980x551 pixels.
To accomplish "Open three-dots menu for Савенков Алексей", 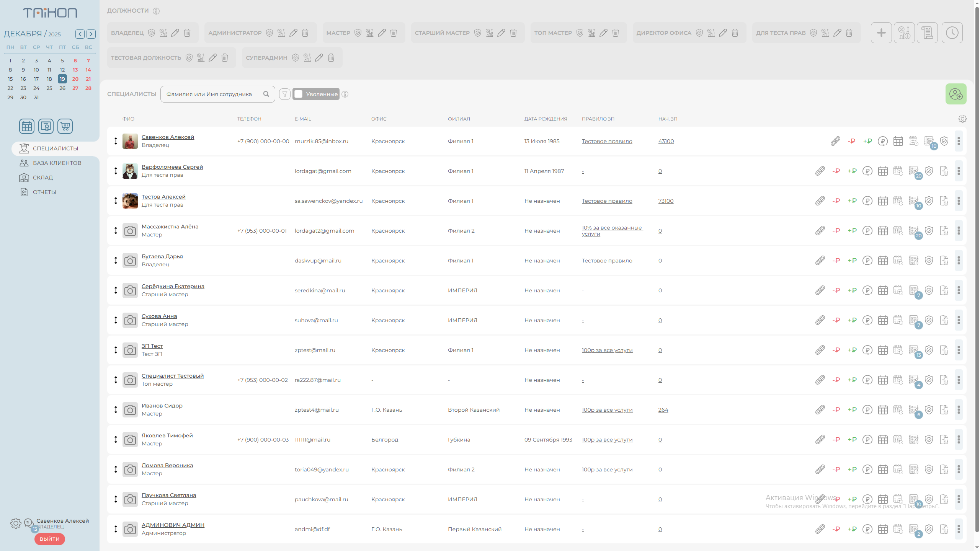I will pyautogui.click(x=959, y=141).
